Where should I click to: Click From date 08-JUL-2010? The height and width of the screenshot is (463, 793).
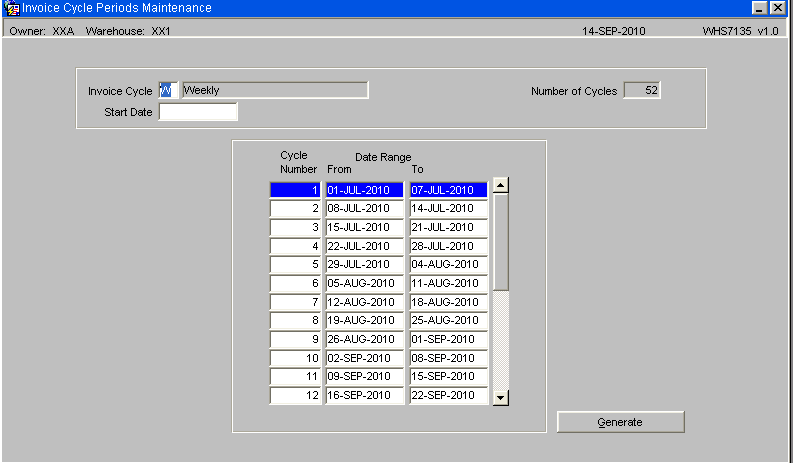click(365, 208)
